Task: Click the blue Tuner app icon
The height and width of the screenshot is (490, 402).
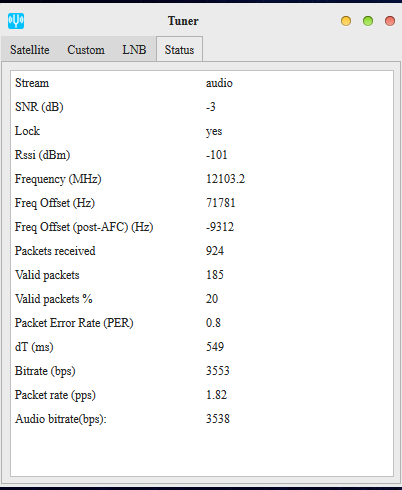Action: coord(16,21)
